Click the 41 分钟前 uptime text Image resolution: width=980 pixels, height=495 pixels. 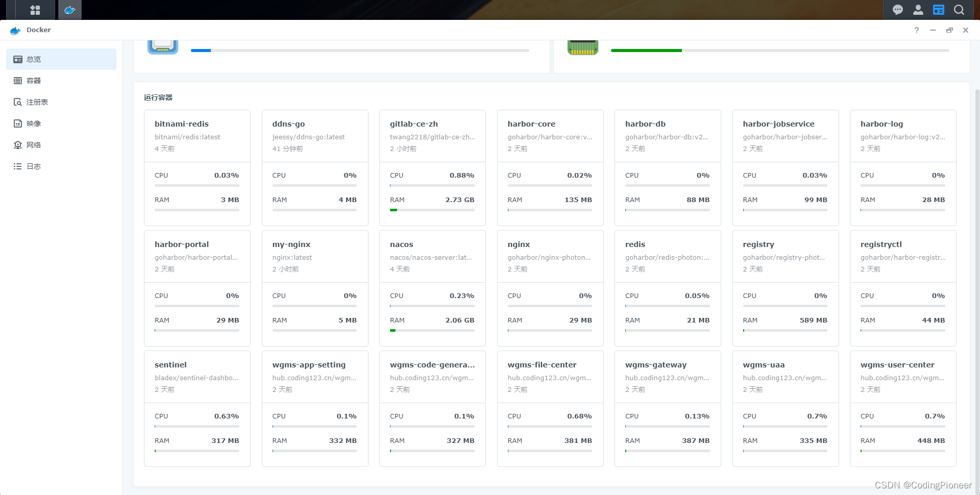[x=287, y=148]
